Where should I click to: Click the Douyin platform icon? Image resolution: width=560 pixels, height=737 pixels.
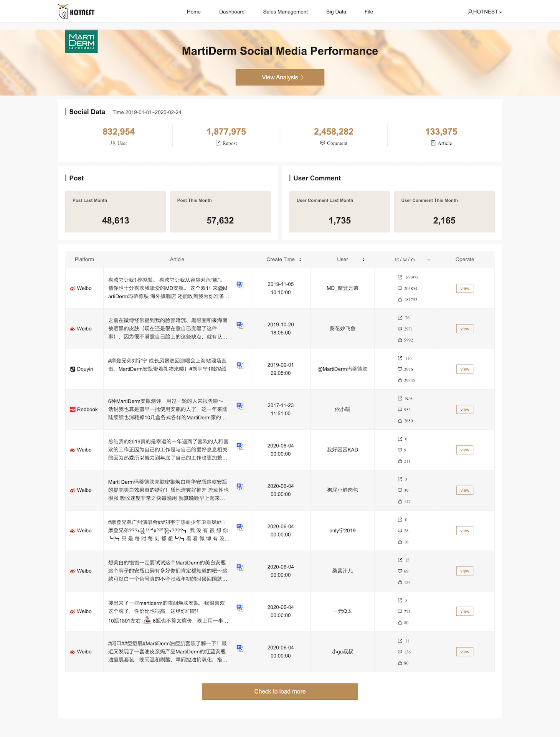73,369
